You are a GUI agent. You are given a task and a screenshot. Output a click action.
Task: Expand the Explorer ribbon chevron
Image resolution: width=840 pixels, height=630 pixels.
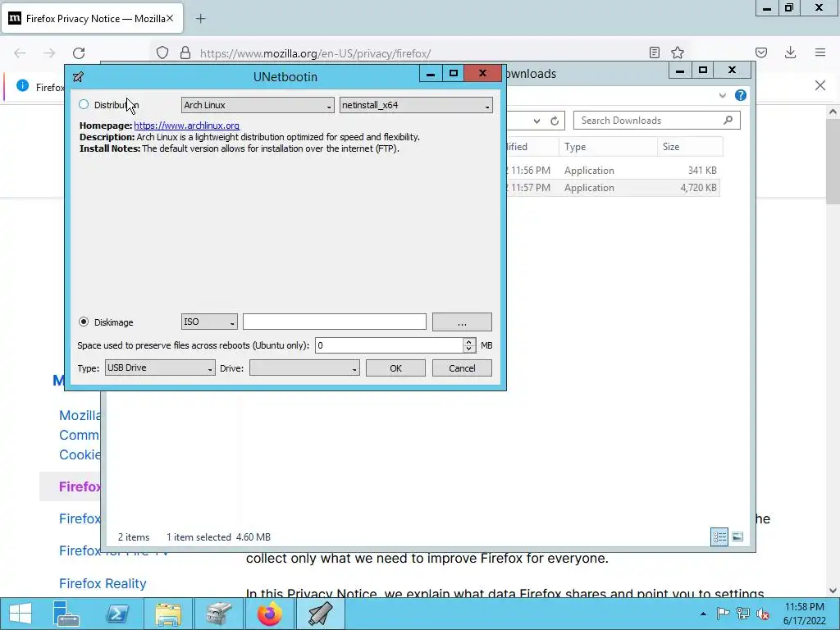[722, 95]
